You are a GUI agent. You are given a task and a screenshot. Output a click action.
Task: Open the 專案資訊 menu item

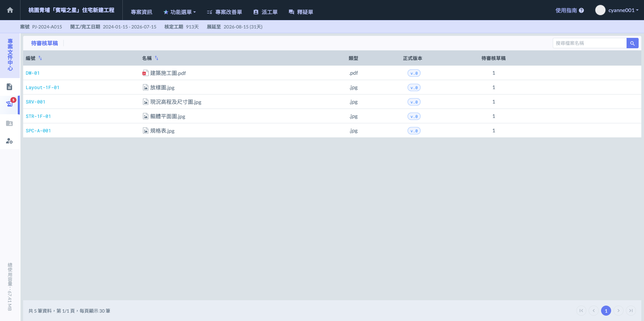[x=141, y=12]
